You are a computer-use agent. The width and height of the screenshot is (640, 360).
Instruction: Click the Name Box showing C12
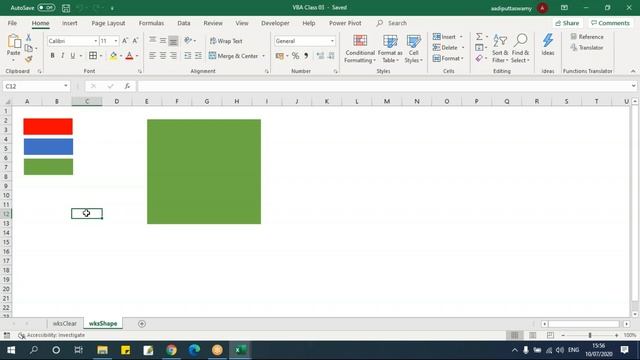36,86
